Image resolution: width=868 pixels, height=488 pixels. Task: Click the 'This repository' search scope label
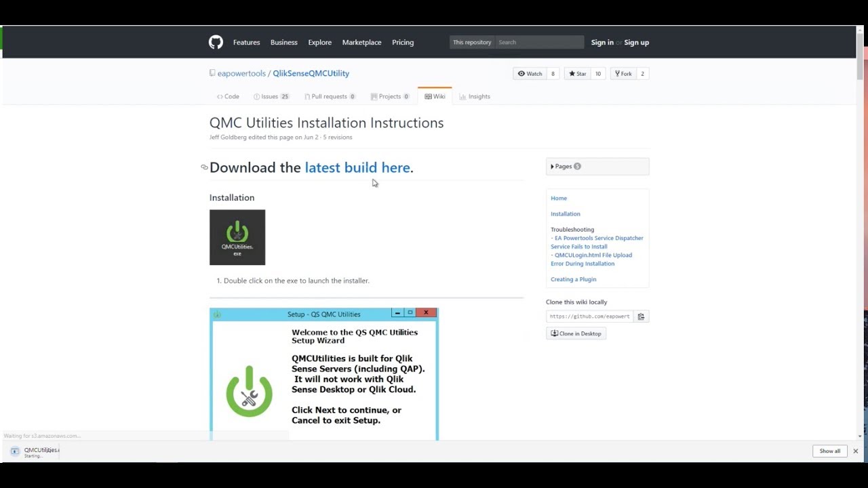click(x=472, y=43)
